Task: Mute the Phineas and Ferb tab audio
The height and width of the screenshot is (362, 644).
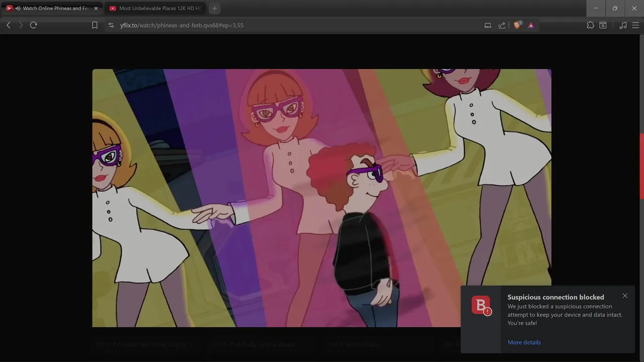Action: [x=18, y=8]
